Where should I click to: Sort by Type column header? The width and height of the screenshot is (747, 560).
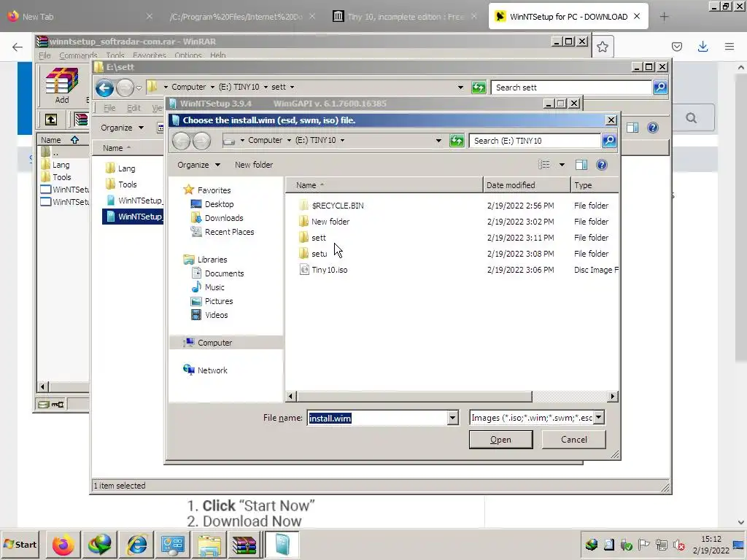[x=595, y=185]
